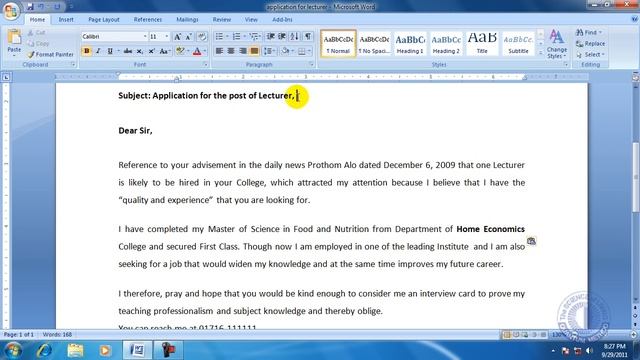Open underline style dropdown arrow
The width and height of the screenshot is (640, 360).
[x=118, y=51]
